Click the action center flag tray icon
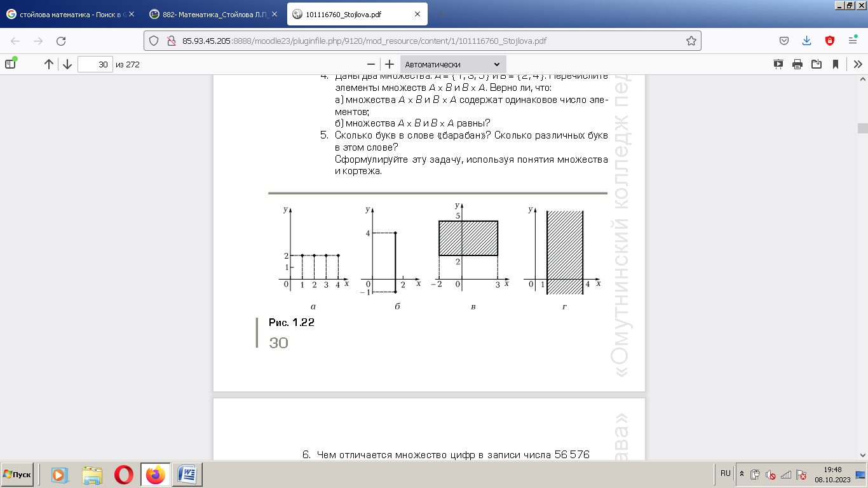 click(x=801, y=475)
